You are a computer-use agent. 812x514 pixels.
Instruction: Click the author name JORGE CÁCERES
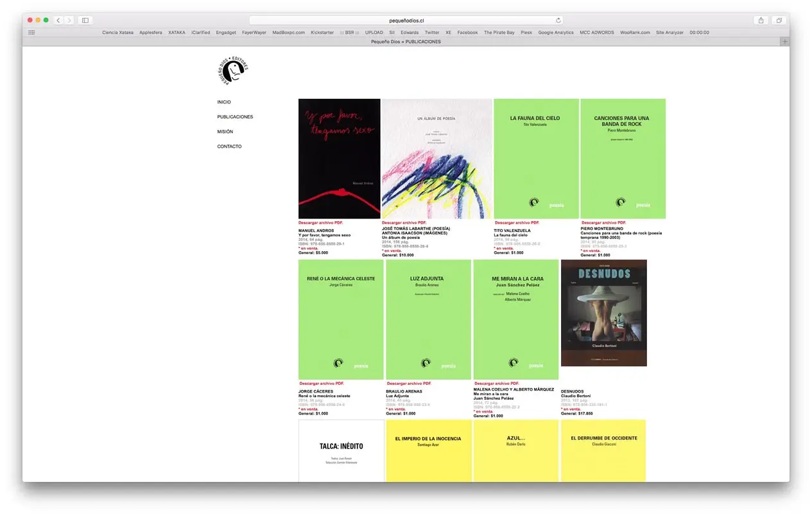click(x=316, y=391)
